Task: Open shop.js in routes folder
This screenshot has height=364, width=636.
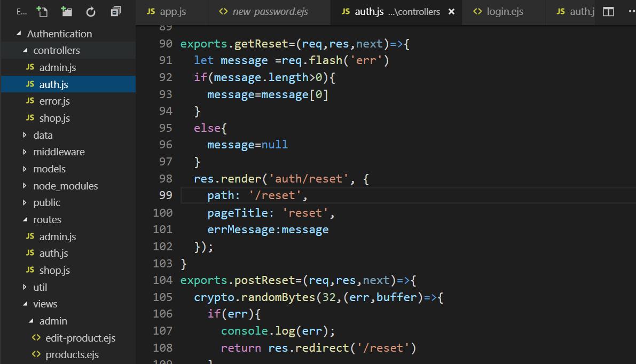Action: point(54,270)
